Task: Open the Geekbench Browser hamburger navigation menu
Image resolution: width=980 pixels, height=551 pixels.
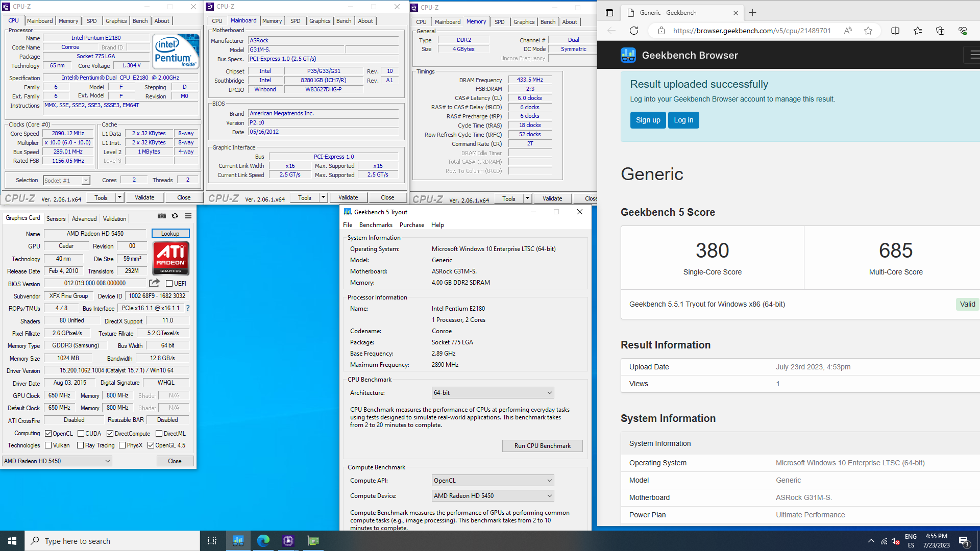Action: point(974,55)
